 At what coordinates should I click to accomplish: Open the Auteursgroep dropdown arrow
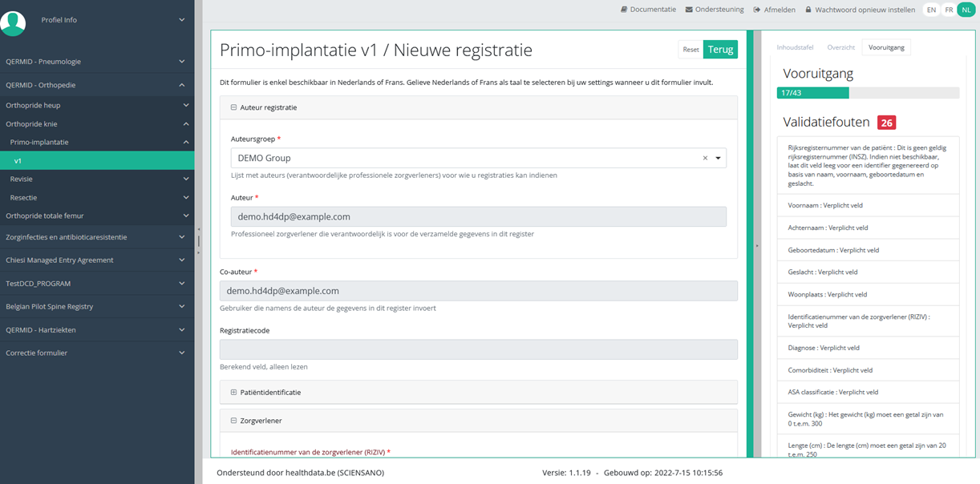[x=718, y=158]
